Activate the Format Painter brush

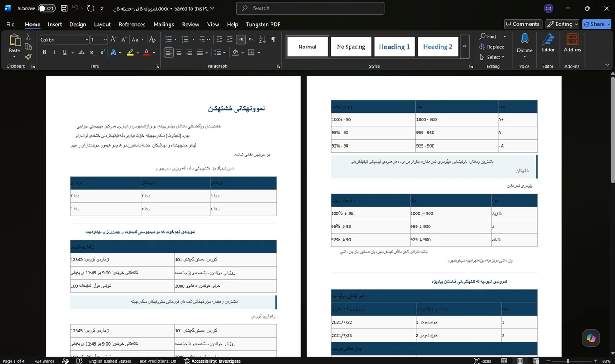coord(28,57)
